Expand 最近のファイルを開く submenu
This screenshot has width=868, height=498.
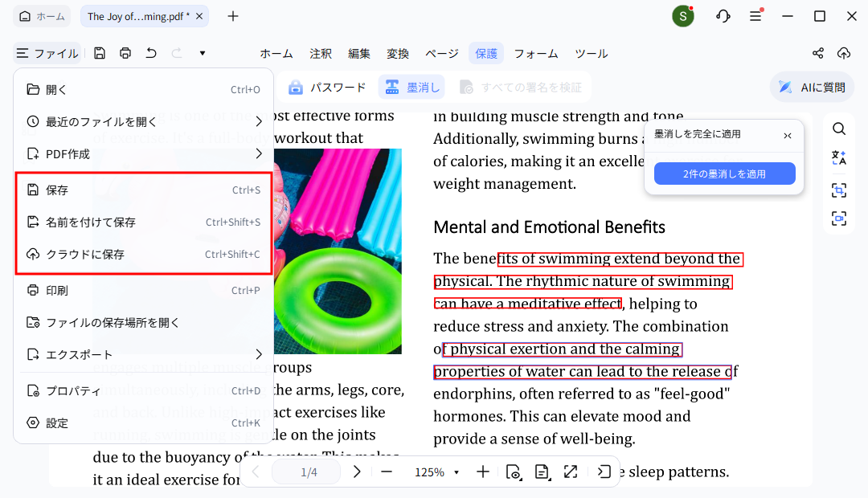[x=143, y=122]
